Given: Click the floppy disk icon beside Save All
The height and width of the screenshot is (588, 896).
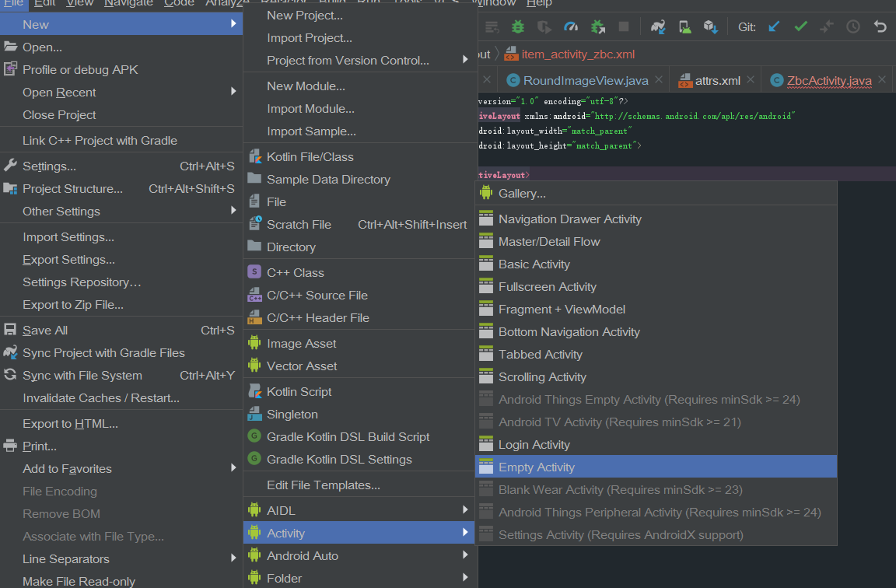Looking at the screenshot, I should (x=10, y=329).
